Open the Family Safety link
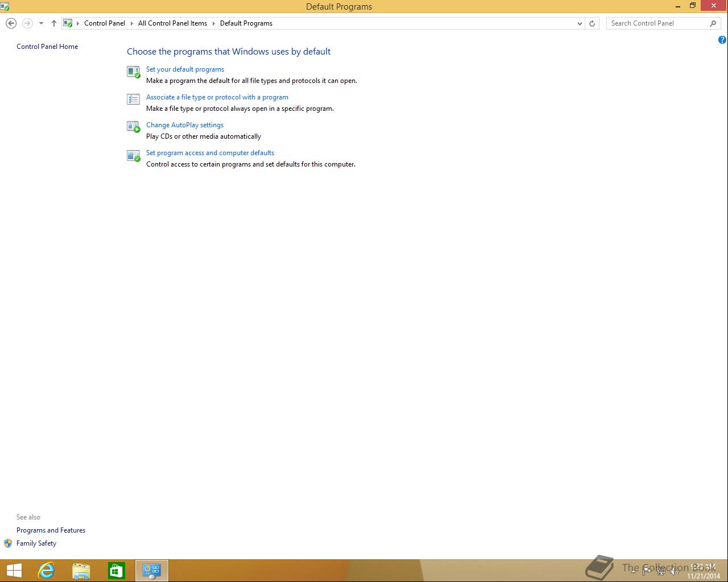Viewport: 728px width, 582px height. (36, 543)
